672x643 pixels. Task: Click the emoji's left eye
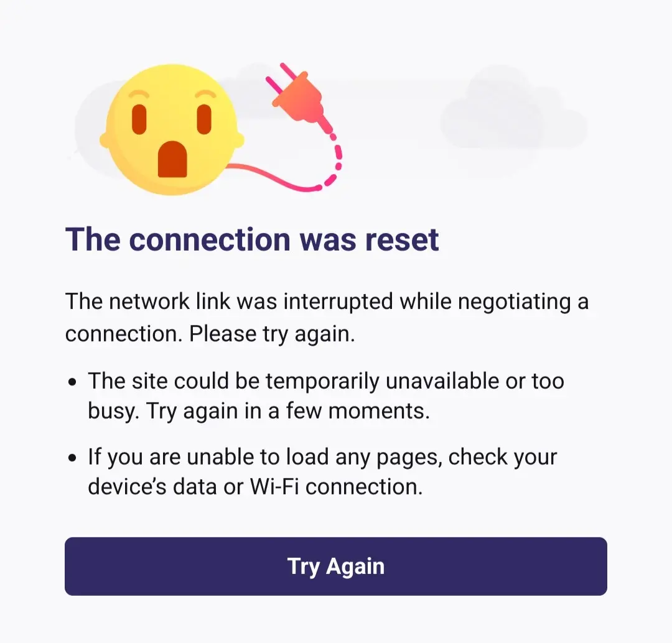(x=139, y=119)
